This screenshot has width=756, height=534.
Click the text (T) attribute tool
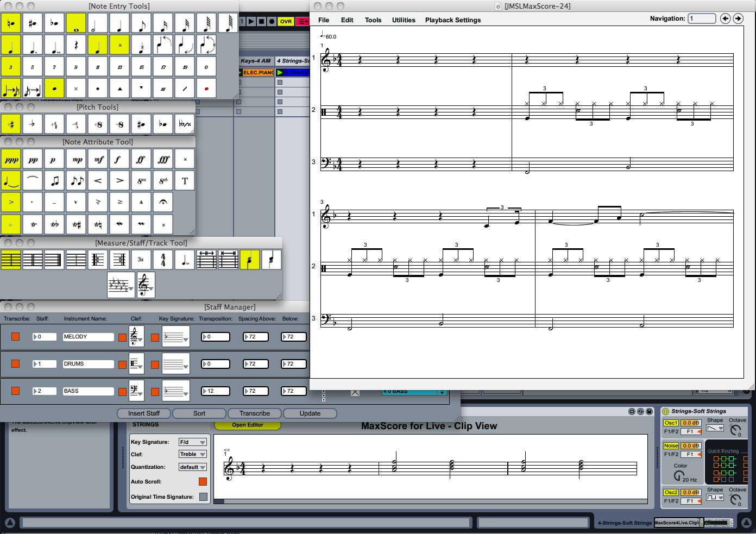[185, 181]
